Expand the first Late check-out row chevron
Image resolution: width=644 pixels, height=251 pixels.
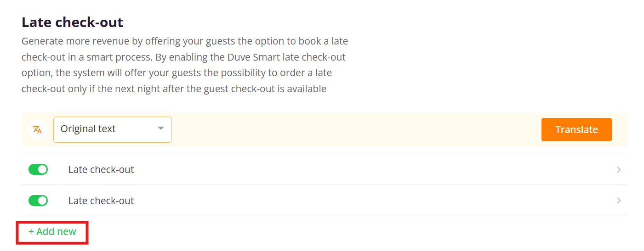(619, 170)
